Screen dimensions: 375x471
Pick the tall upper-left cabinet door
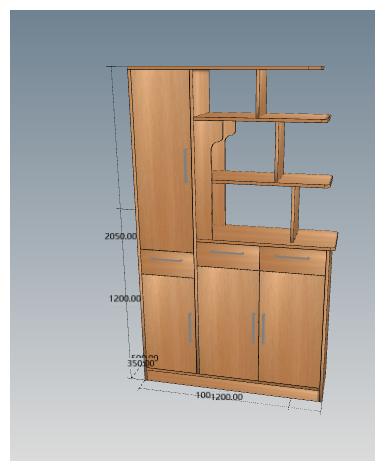click(x=162, y=160)
